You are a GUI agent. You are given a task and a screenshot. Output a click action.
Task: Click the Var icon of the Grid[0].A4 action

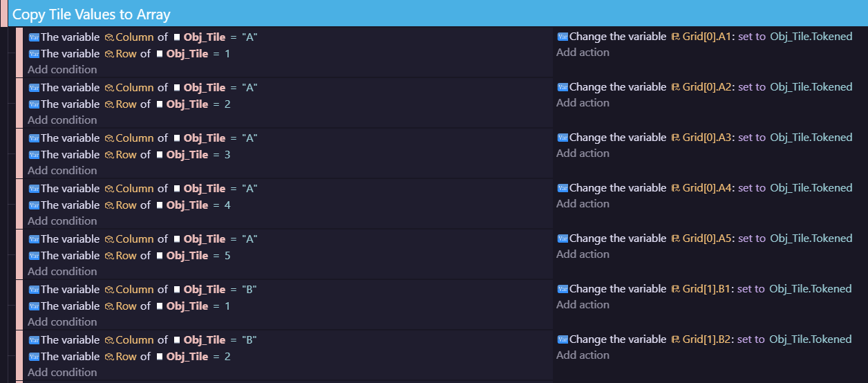(563, 188)
